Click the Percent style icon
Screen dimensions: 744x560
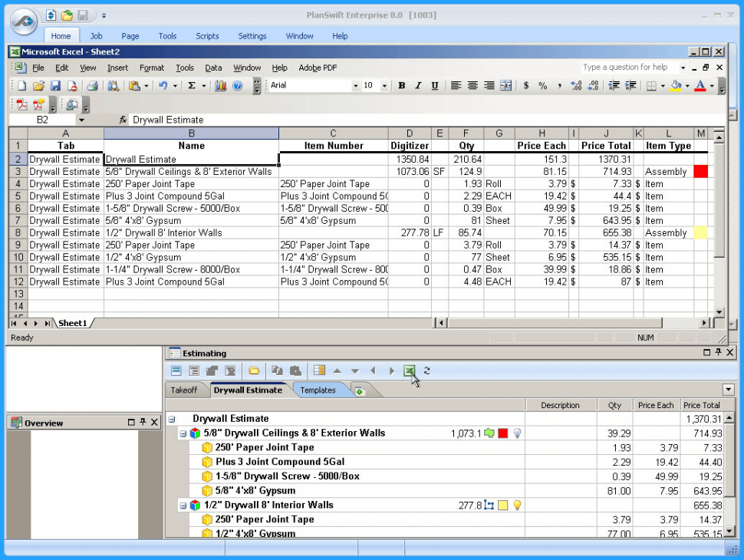click(543, 85)
